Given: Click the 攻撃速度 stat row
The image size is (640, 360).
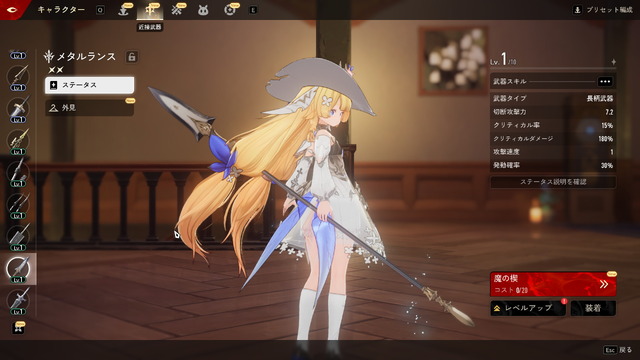Looking at the screenshot, I should [553, 152].
